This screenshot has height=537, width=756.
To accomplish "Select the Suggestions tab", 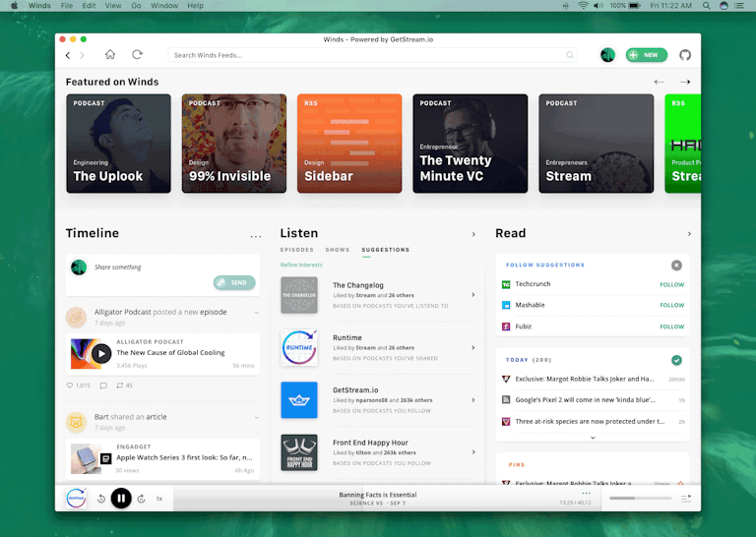I will click(385, 250).
